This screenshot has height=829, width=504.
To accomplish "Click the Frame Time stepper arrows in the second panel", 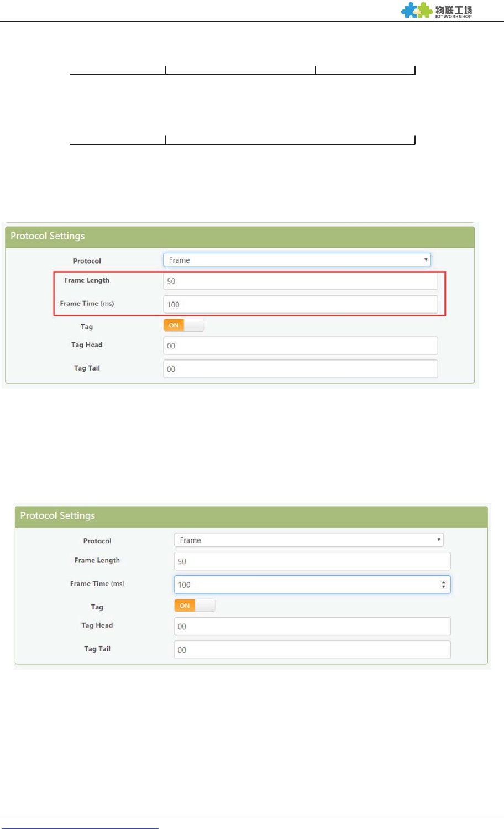I will (x=443, y=585).
